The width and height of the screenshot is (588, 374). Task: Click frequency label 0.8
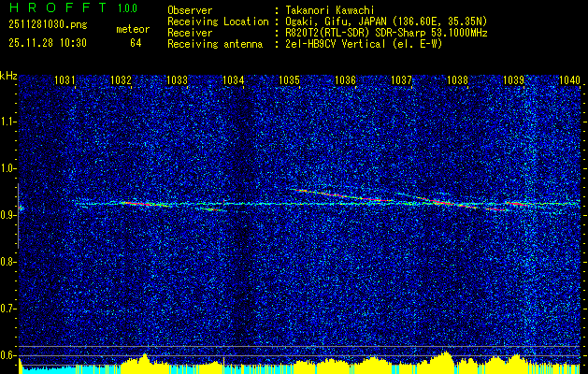click(x=7, y=262)
